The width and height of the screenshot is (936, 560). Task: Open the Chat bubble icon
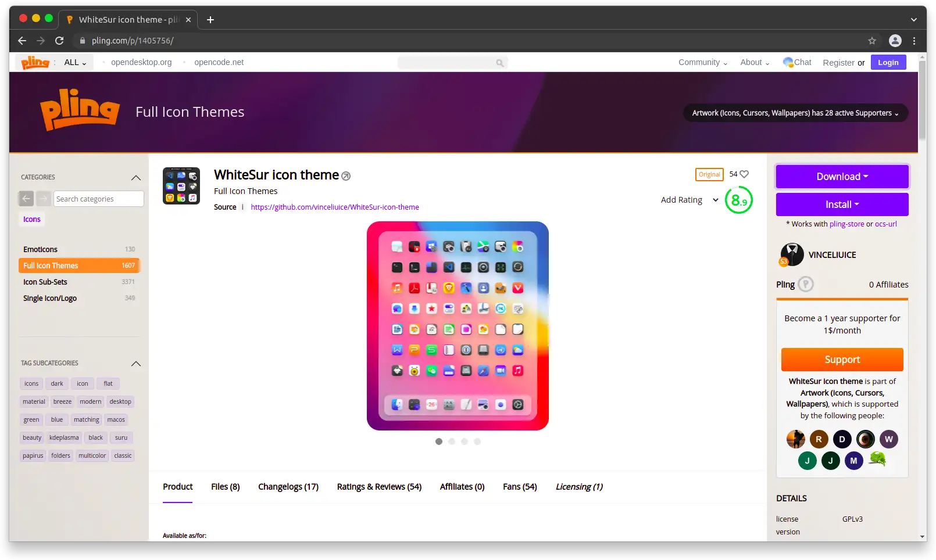788,62
